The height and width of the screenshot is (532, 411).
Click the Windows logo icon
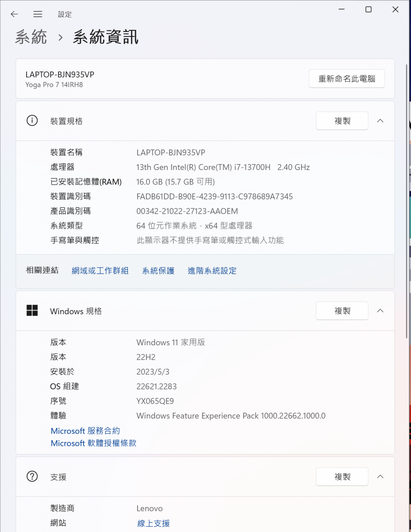(32, 310)
